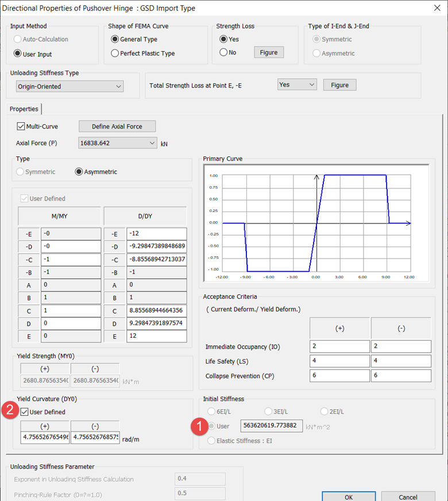Choose Perfect Plastic Type curve shape
448x501 pixels.
point(115,53)
